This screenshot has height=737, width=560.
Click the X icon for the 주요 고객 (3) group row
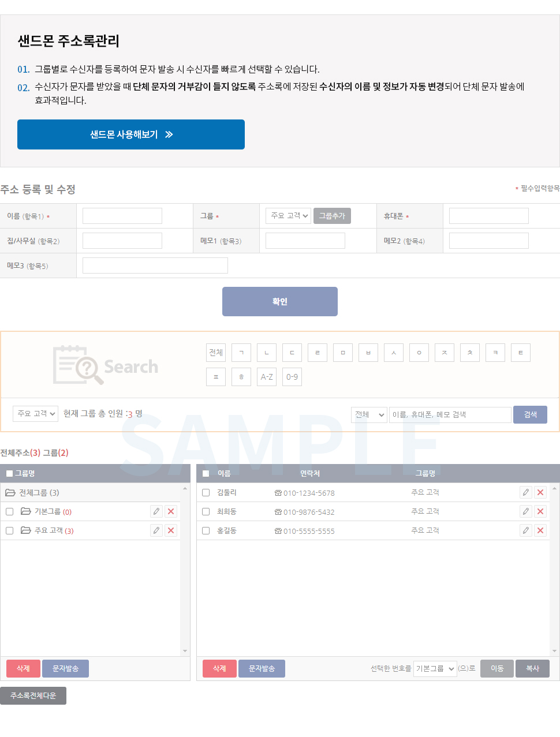171,530
